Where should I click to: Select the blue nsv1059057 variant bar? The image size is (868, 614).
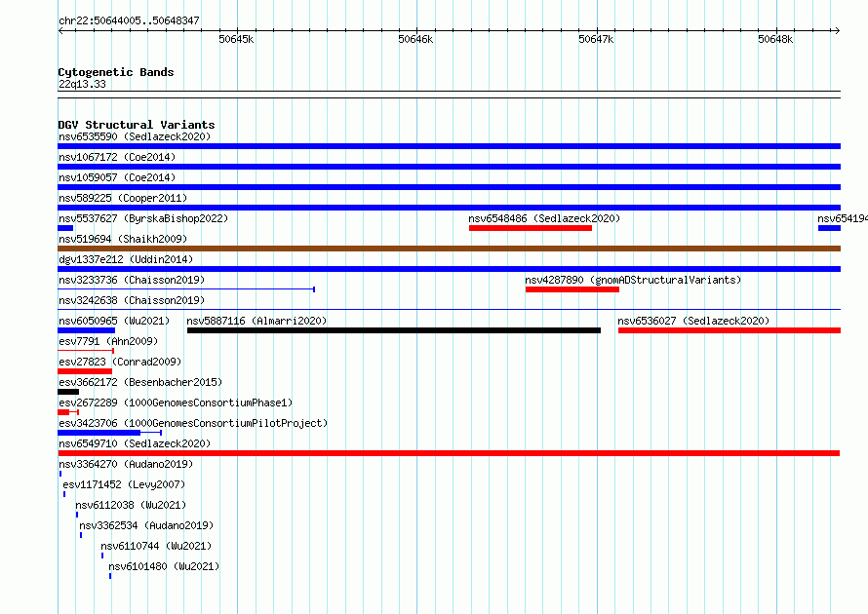pos(449,187)
